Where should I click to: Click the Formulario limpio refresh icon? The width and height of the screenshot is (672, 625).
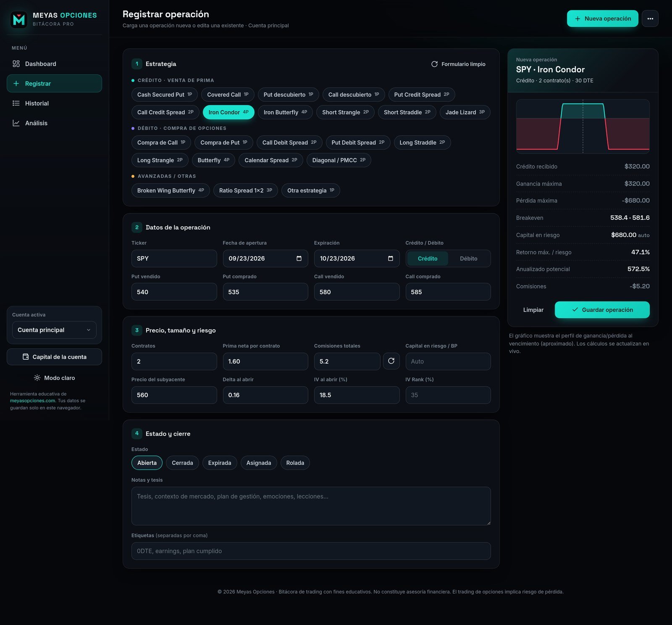click(x=434, y=64)
